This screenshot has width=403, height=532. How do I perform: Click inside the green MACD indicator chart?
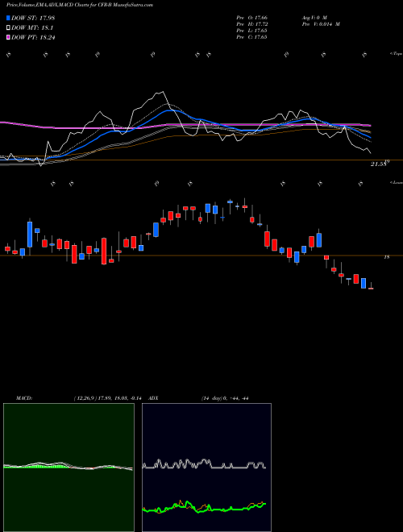pyautogui.click(x=69, y=468)
